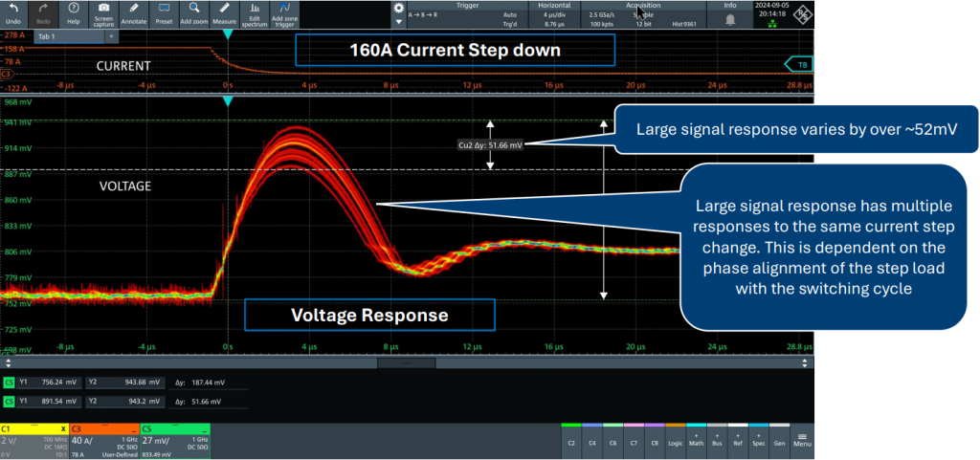Add a Math waveform
Viewport: 980px width, 460px height.
697,441
